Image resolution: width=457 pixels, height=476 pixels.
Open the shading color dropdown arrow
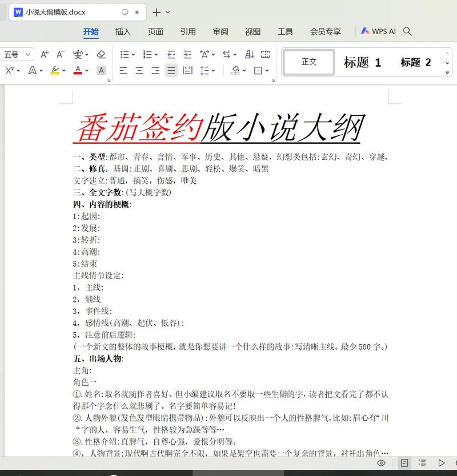tap(244, 71)
